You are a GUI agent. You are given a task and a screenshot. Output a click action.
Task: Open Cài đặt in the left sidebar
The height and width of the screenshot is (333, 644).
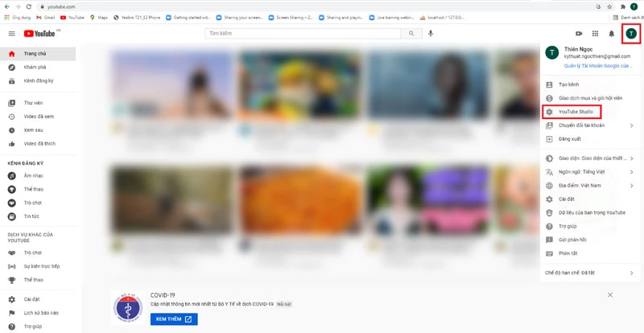[38, 299]
